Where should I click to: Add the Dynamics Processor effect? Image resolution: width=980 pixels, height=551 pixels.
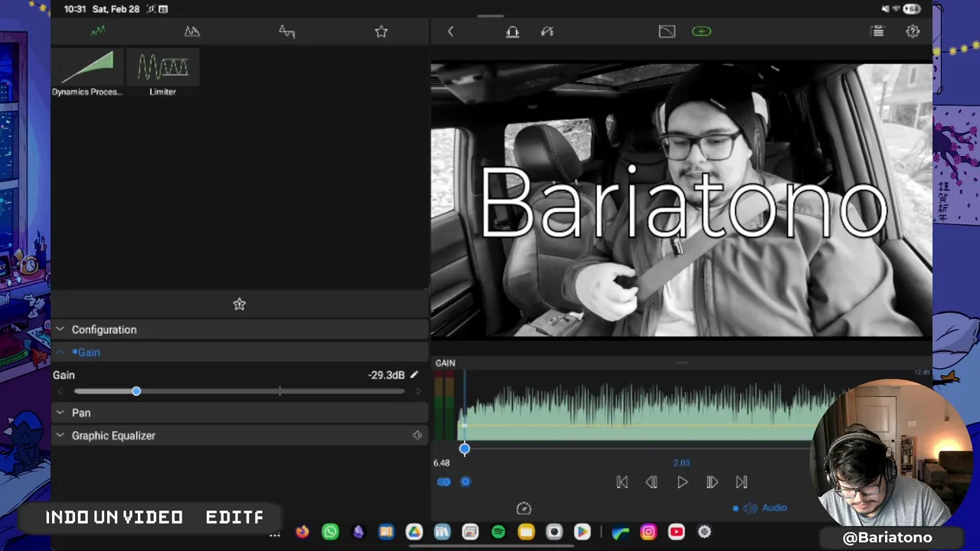point(87,73)
